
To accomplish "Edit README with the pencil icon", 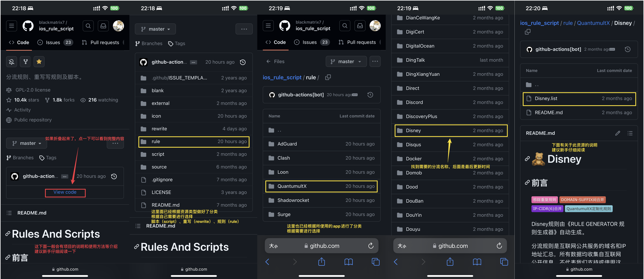I will point(618,133).
